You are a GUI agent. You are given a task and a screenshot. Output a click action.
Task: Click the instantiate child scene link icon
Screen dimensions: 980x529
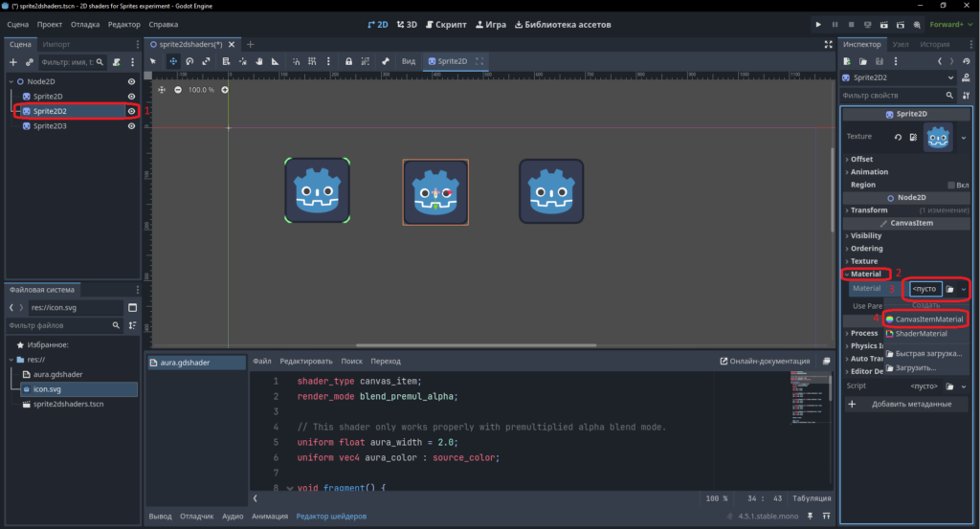(29, 62)
